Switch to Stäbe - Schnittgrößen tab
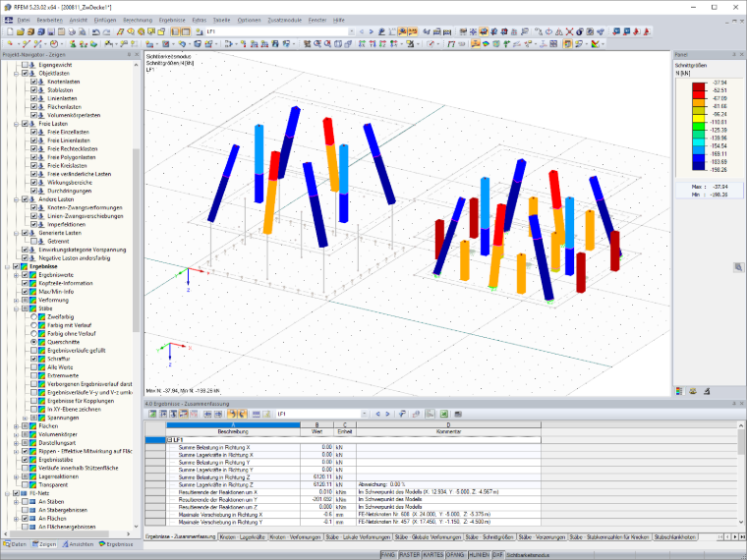747x560 pixels. 489,536
